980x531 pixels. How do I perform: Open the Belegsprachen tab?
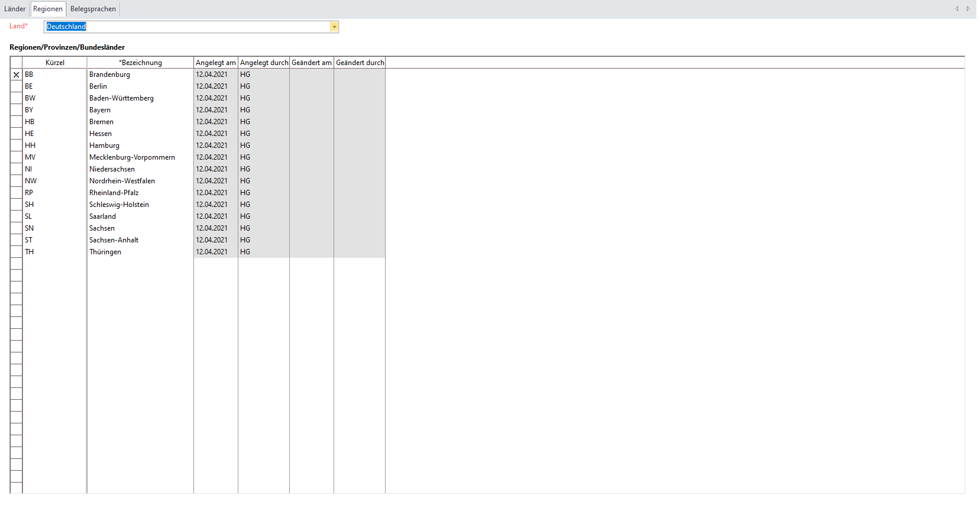(93, 9)
